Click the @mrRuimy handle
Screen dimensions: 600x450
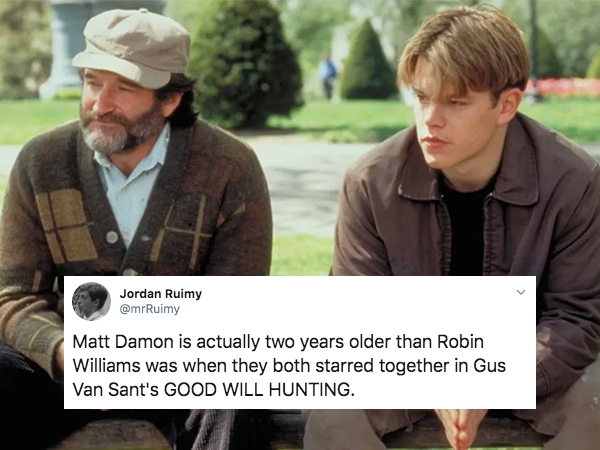pos(150,309)
